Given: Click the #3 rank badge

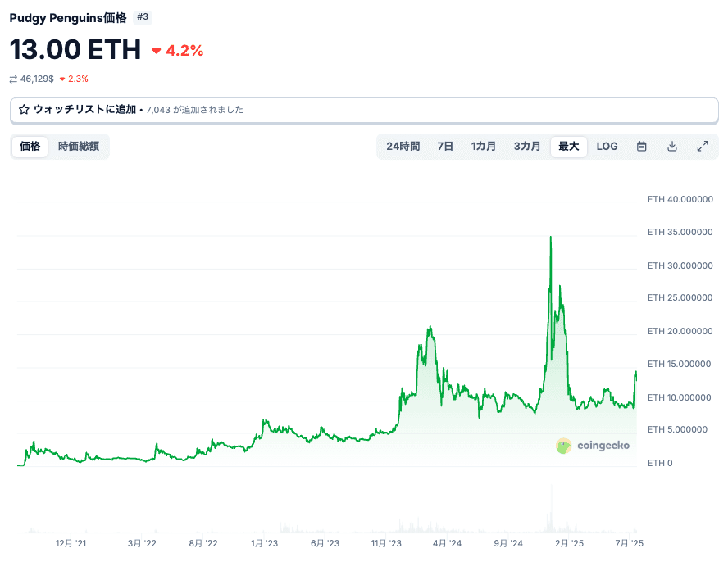Looking at the screenshot, I should [x=143, y=17].
